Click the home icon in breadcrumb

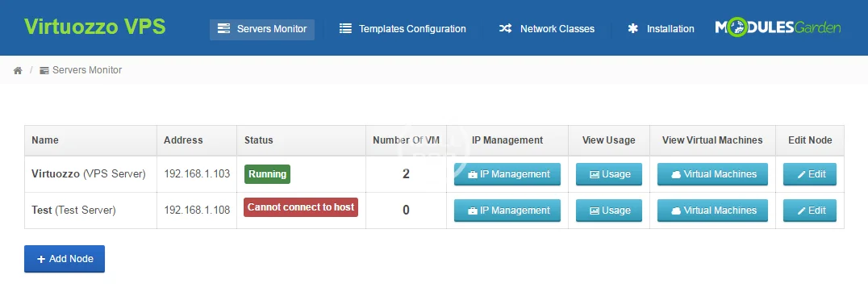pyautogui.click(x=18, y=70)
